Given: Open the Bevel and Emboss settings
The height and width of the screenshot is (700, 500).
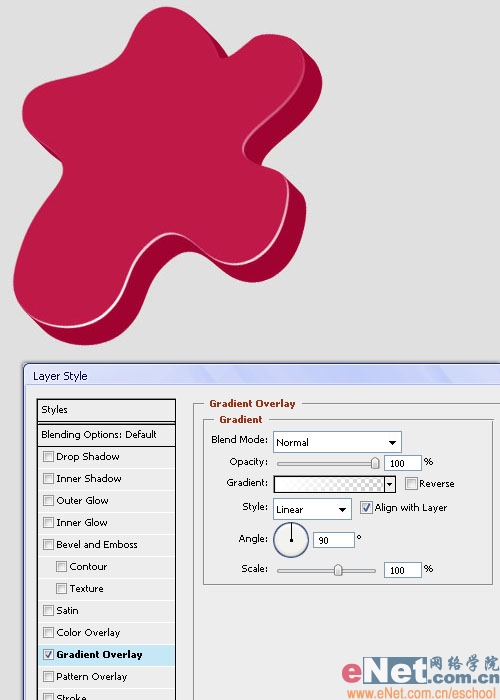Looking at the screenshot, I should (96, 544).
